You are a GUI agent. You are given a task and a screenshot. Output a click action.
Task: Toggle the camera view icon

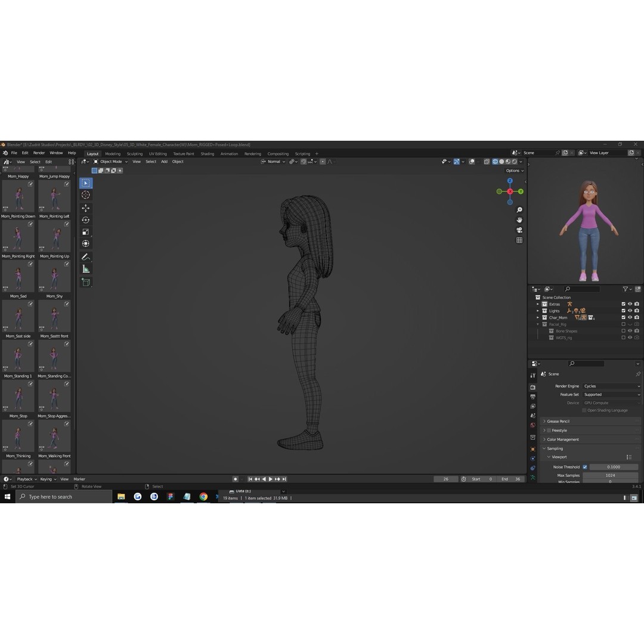519,230
